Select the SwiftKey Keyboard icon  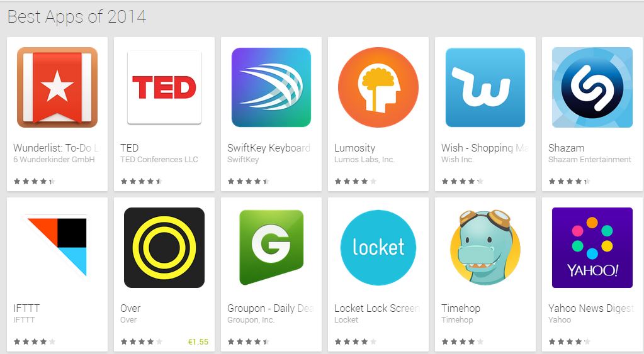pos(271,87)
